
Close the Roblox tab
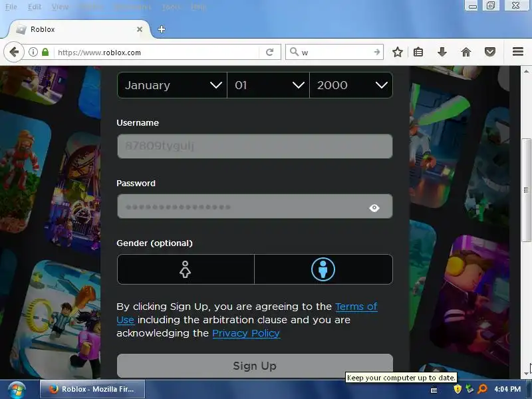pyautogui.click(x=140, y=29)
